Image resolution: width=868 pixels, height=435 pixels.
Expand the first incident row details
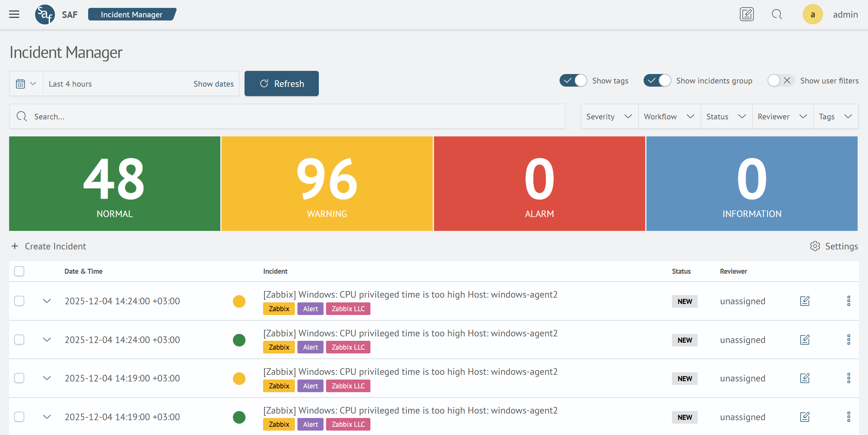pos(47,301)
